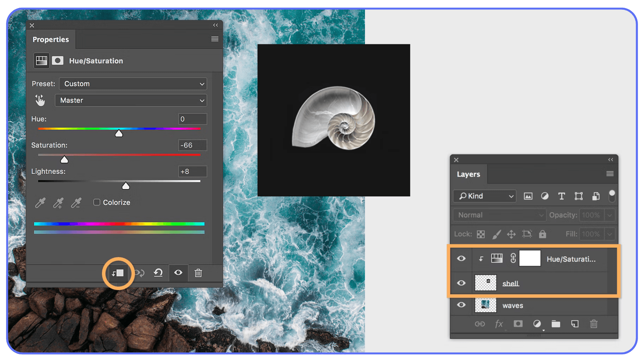Click the clip-to-layer button below adjustment controls
This screenshot has height=362, width=644.
click(x=119, y=273)
